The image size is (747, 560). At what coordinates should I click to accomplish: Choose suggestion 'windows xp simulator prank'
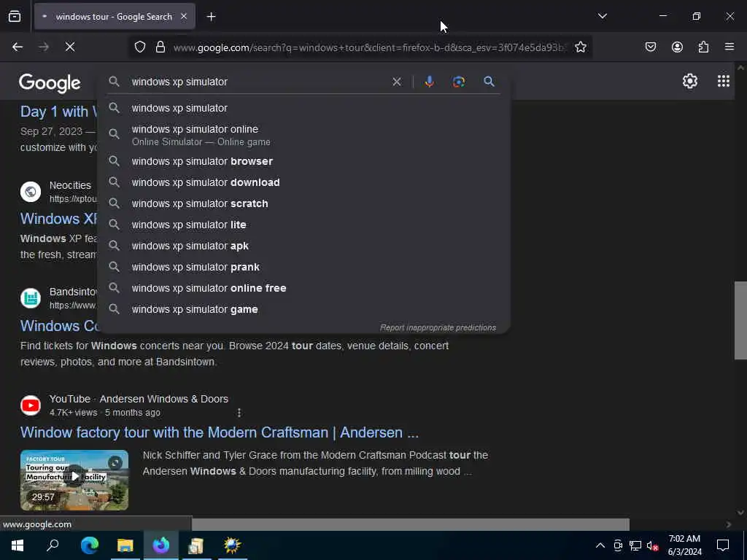303,267
